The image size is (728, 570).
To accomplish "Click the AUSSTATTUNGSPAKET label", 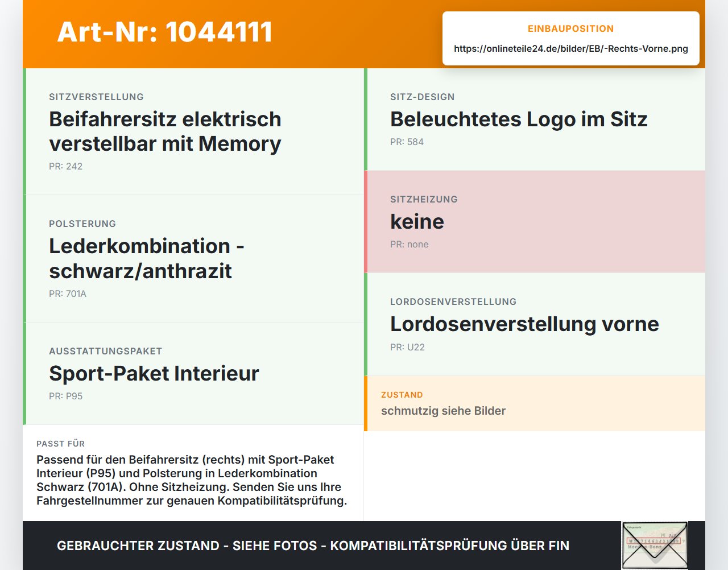I will point(105,351).
